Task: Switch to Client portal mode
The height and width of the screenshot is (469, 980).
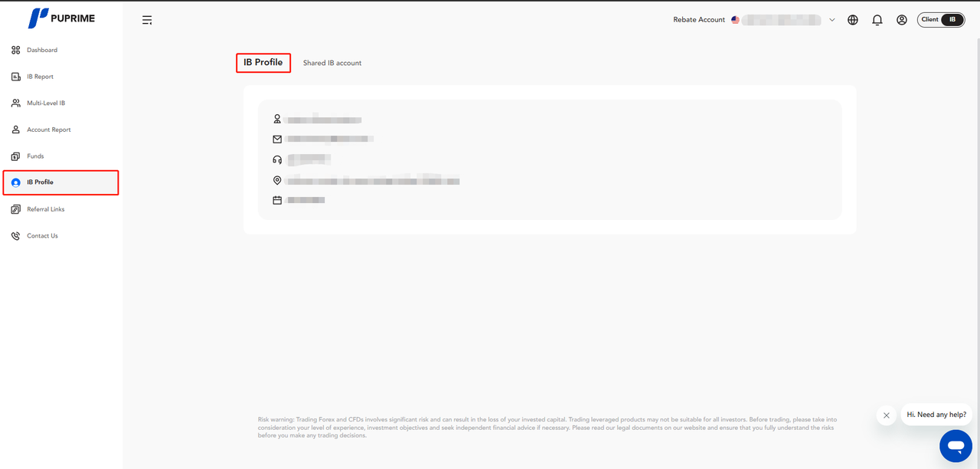Action: point(930,20)
